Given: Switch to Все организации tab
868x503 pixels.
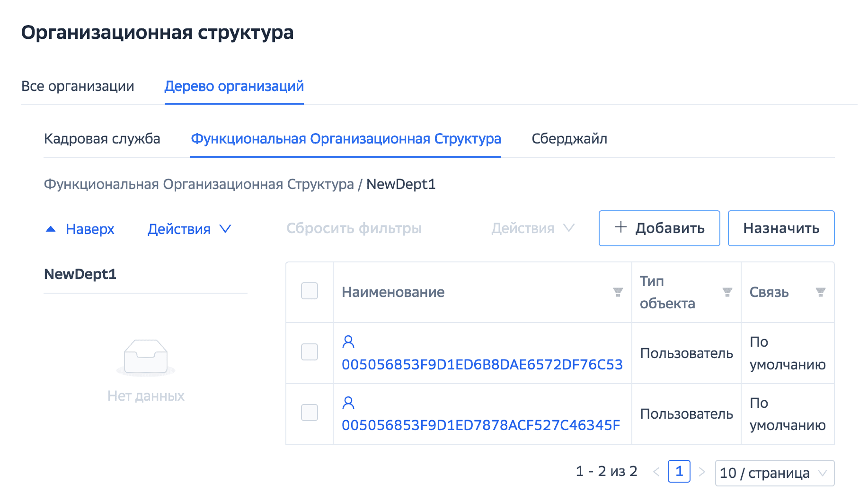Looking at the screenshot, I should pyautogui.click(x=78, y=86).
